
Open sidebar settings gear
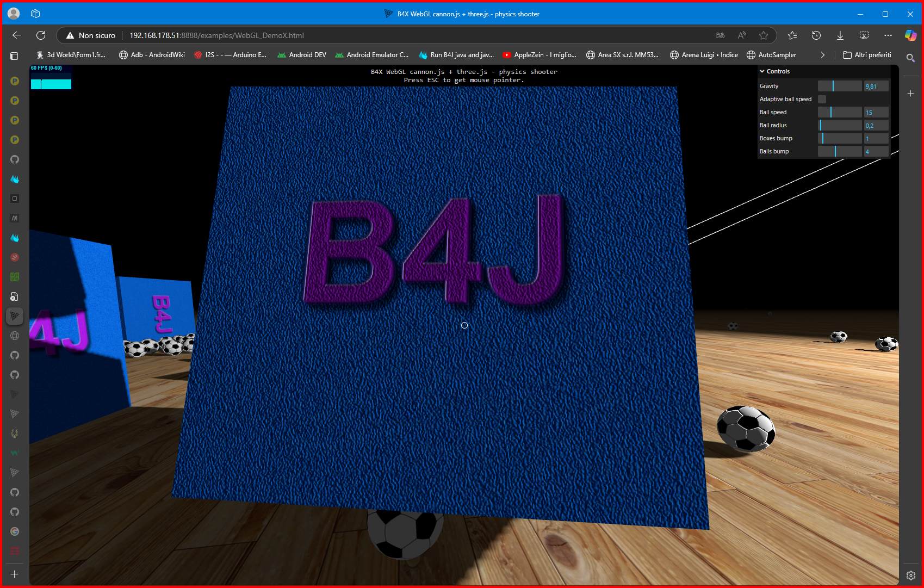911,575
